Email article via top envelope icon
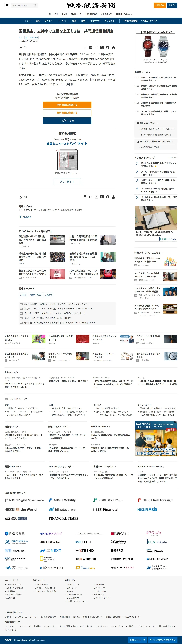 click(91, 47)
